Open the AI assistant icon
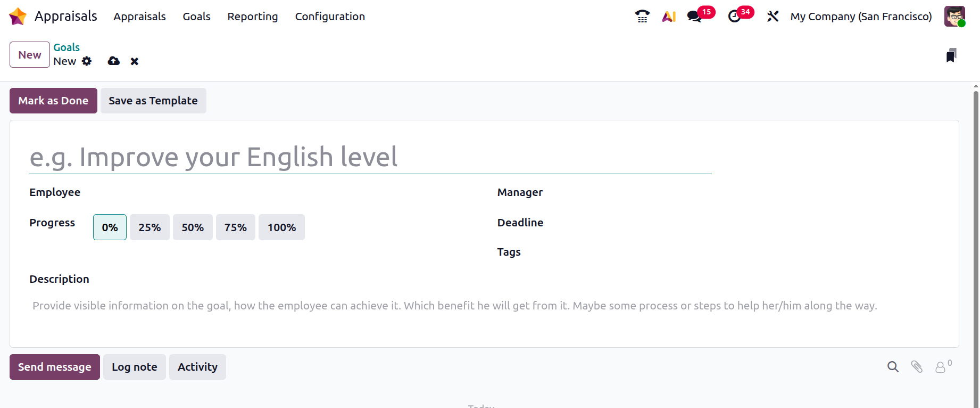Screen dimensions: 980x408 (669, 17)
